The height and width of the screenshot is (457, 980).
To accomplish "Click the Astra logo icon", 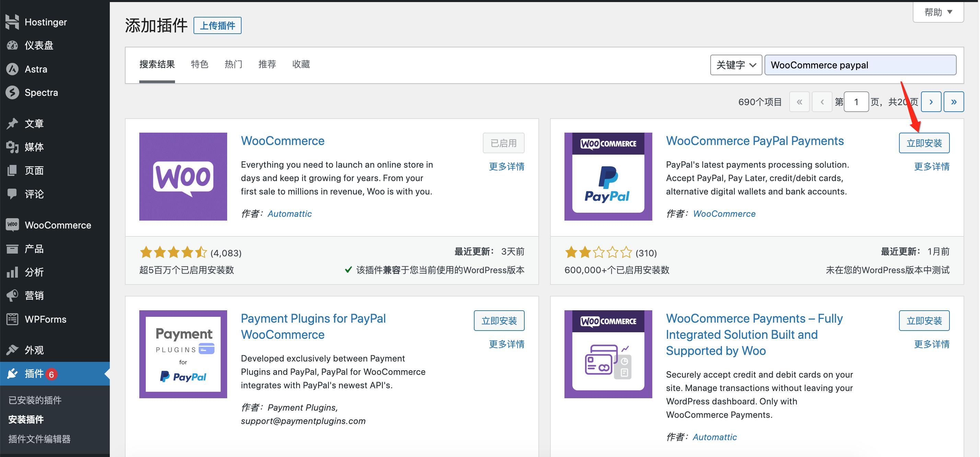I will coord(12,69).
